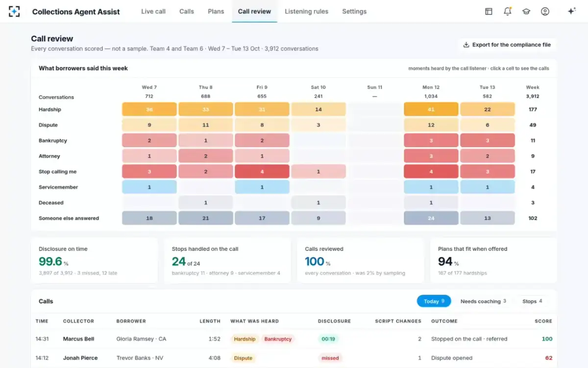This screenshot has height=368, width=588.
Task: Show calls that need coaching
Action: (x=483, y=301)
